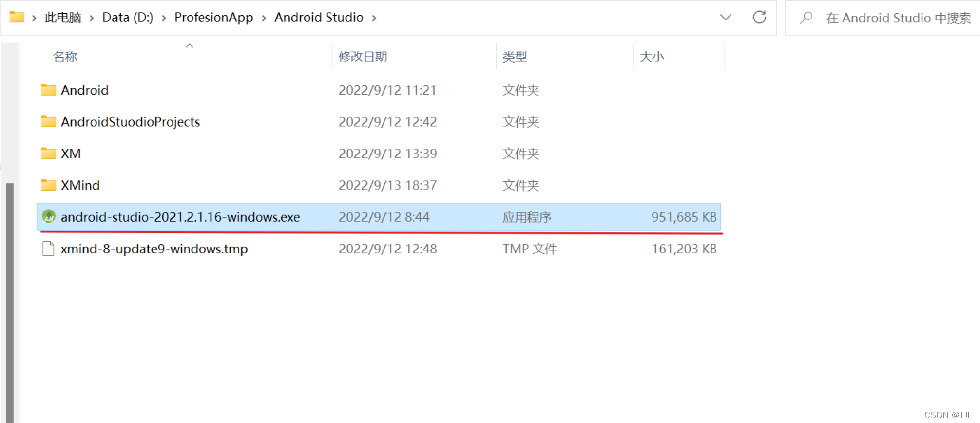The height and width of the screenshot is (423, 980).
Task: Open the address bar history dropdown
Action: tap(726, 18)
